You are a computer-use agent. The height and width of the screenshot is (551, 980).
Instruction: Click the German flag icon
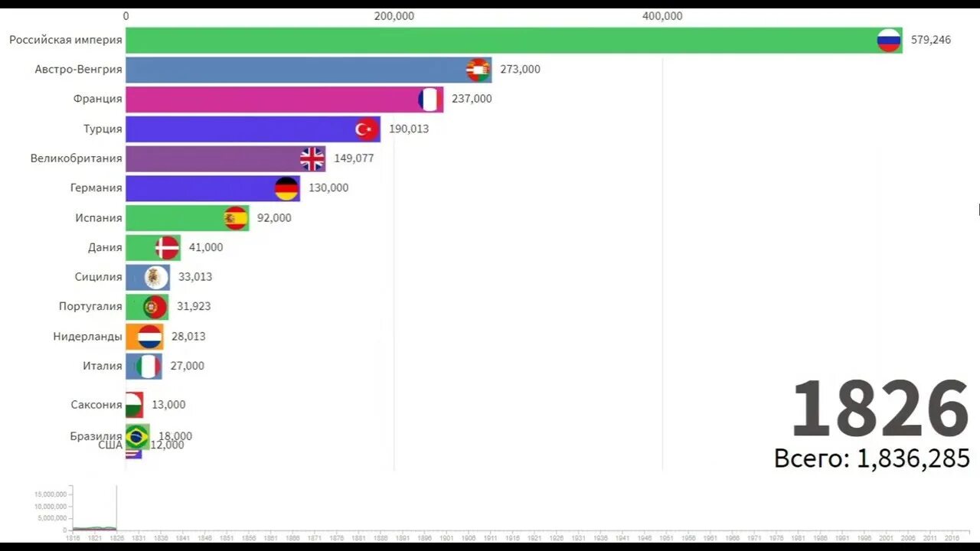click(286, 188)
